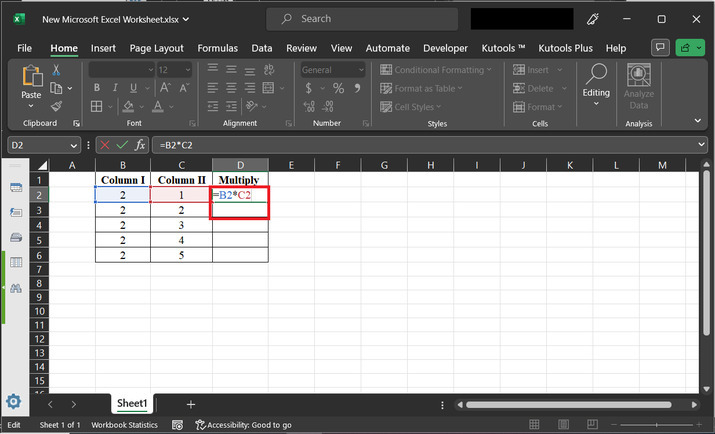Switch to Page Break Preview view
This screenshot has height=434, width=715.
[592, 424]
